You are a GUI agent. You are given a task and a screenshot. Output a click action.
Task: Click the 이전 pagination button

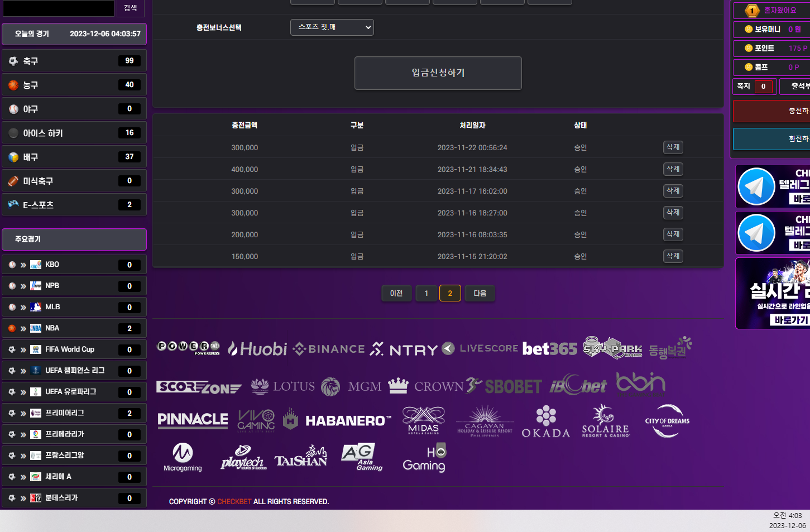(396, 293)
